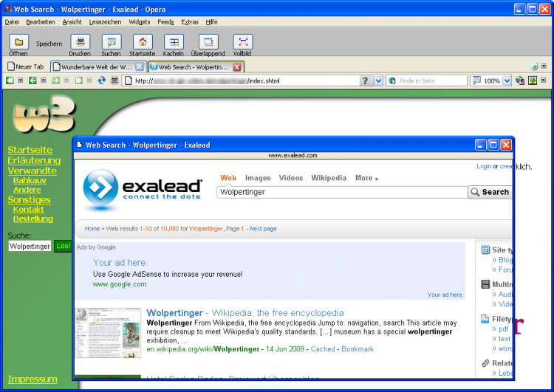Expand the 100% zoom level dropdown

507,80
